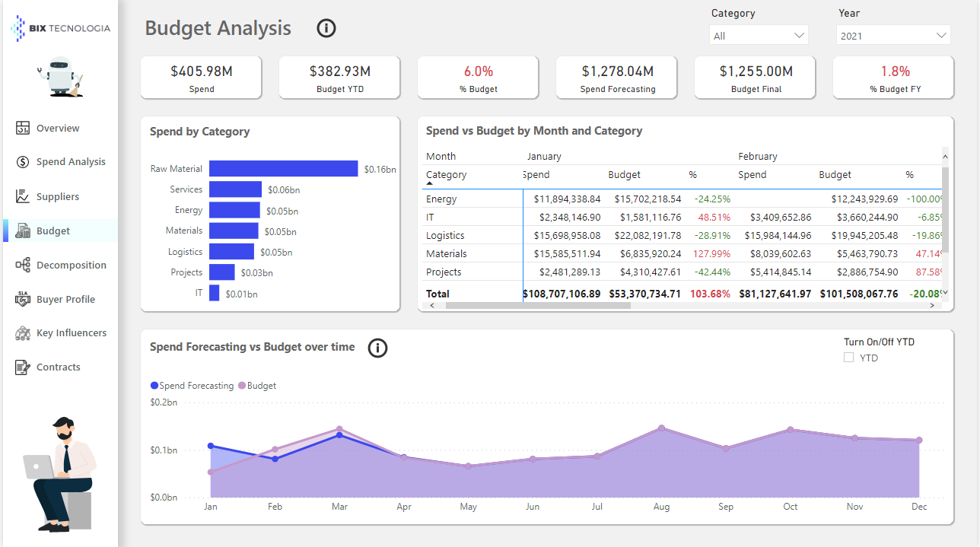Screen dimensions: 980x547
Task: Open the Year dropdown showing 2021
Action: pyautogui.click(x=892, y=35)
